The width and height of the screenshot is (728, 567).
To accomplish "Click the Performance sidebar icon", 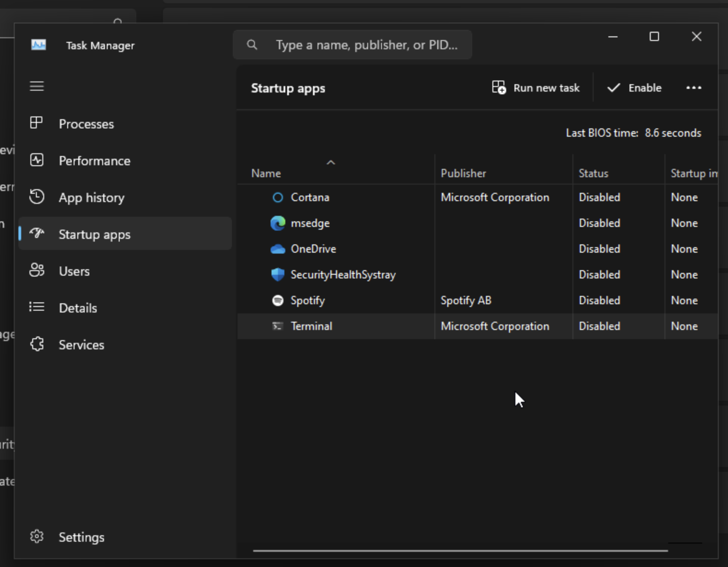I will pyautogui.click(x=36, y=160).
